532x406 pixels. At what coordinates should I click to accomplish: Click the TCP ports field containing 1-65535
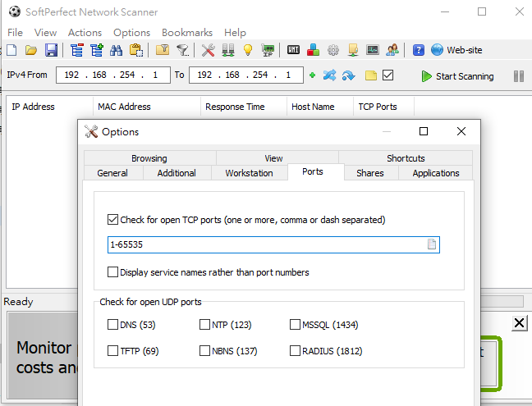click(x=273, y=244)
